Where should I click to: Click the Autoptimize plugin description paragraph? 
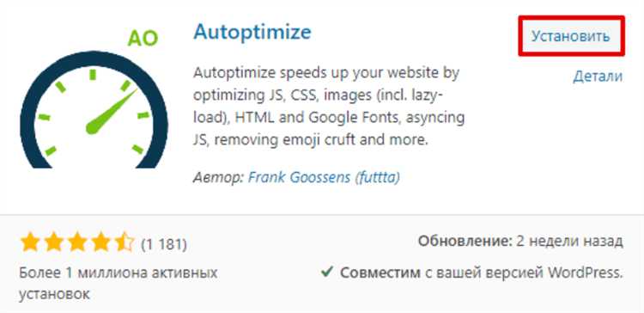click(329, 107)
